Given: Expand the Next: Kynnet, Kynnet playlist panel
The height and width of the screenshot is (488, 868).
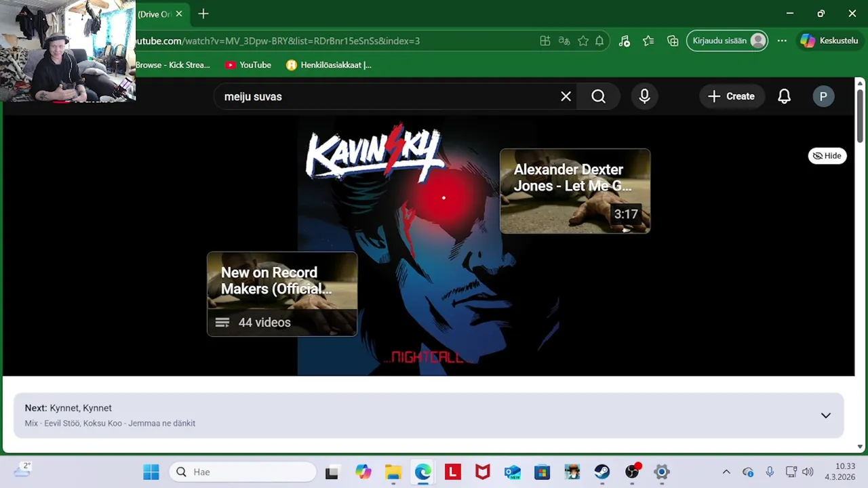Looking at the screenshot, I should click(x=825, y=415).
